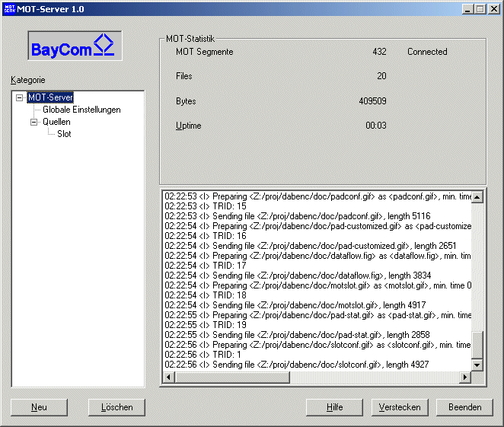Click the MOT Segmente label
The image size is (504, 427).
205,52
